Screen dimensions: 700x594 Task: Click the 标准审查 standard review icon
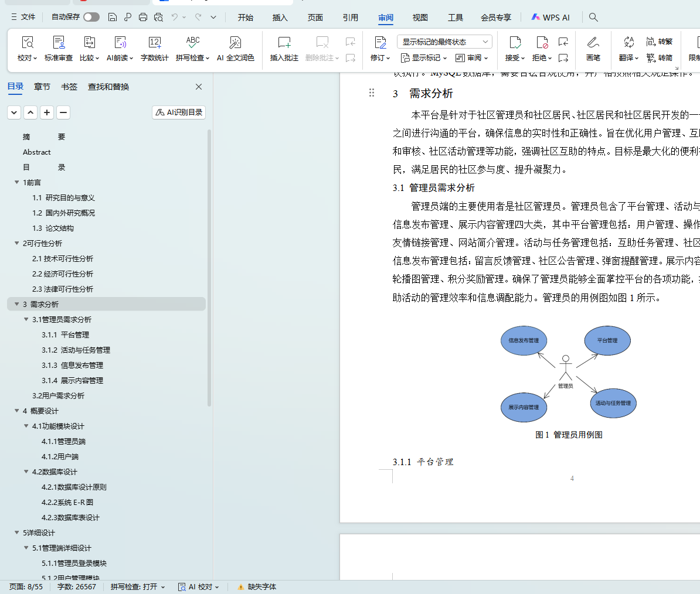(x=59, y=43)
